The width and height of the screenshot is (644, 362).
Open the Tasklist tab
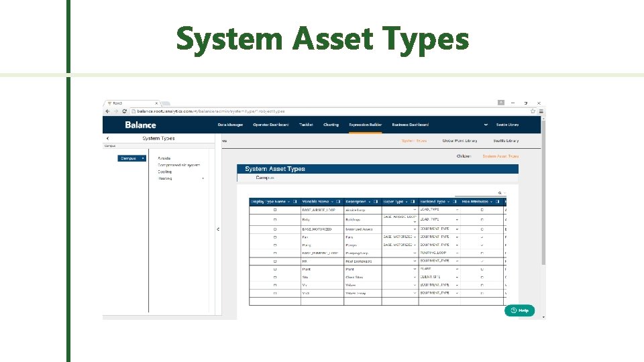point(306,125)
